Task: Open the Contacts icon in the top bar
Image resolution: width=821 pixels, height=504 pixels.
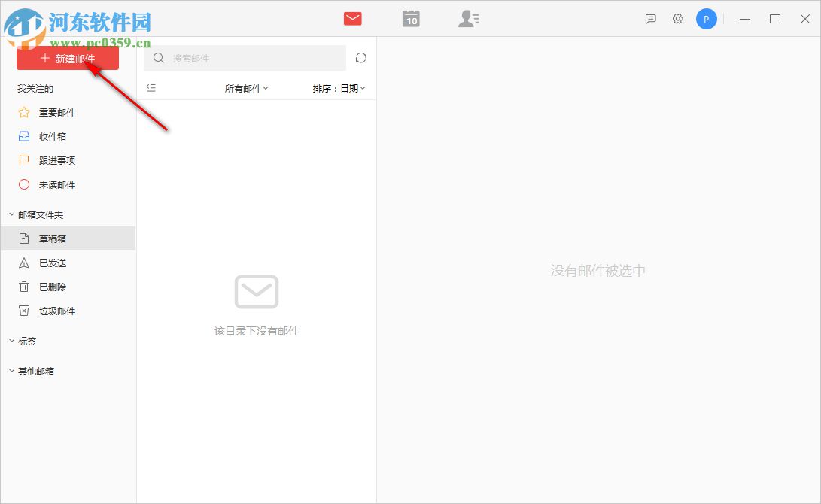Action: point(469,18)
